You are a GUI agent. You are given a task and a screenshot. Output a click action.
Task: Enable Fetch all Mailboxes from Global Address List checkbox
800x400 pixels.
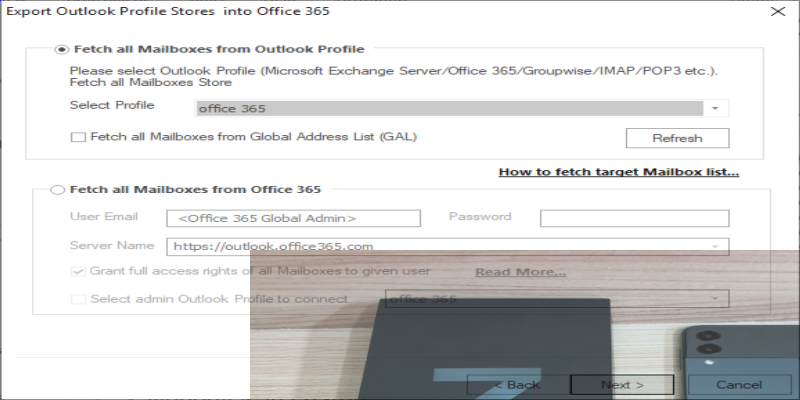tap(78, 137)
